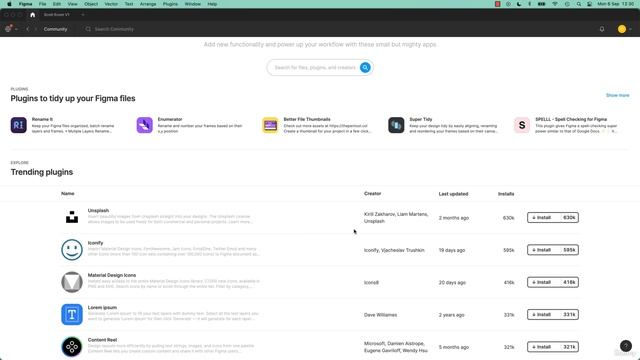640x360 pixels.
Task: Click the Name column header
Action: point(68,193)
